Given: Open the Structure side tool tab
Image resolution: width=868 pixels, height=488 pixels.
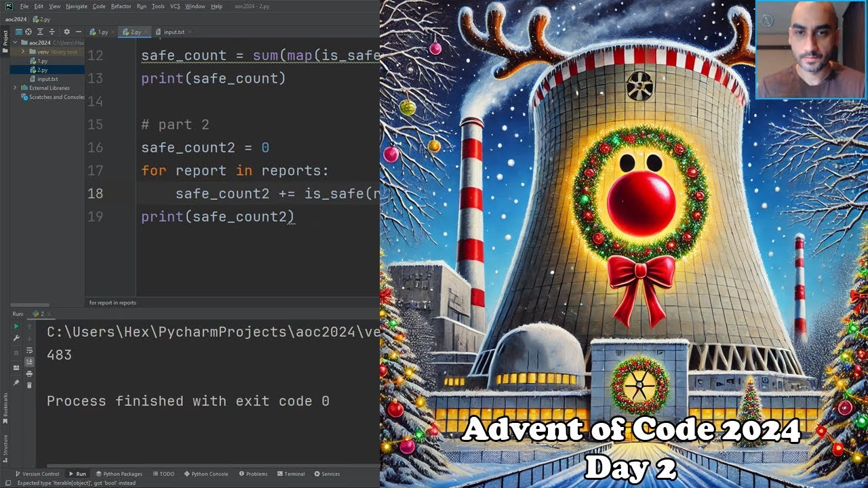Looking at the screenshot, I should 5,447.
